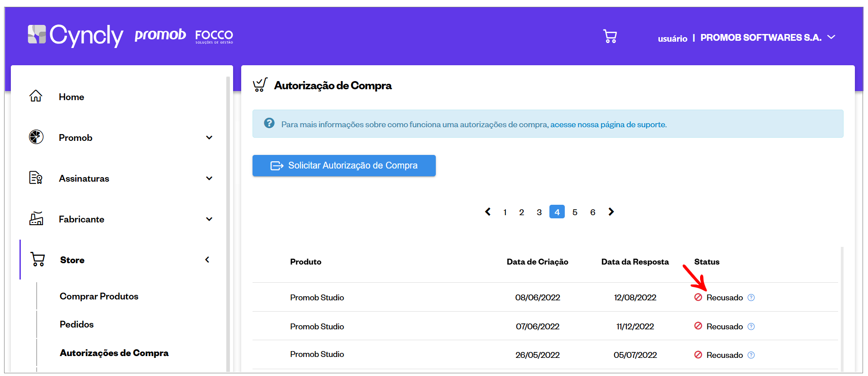Click the question mark info icon in banner
The image size is (868, 376).
269,123
